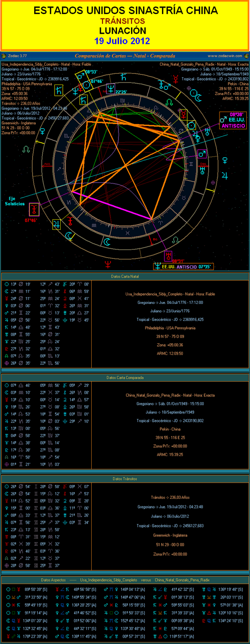Click the aspect value 118º 51' 17" [A]
Screen dimensions: 250x644
point(182,636)
